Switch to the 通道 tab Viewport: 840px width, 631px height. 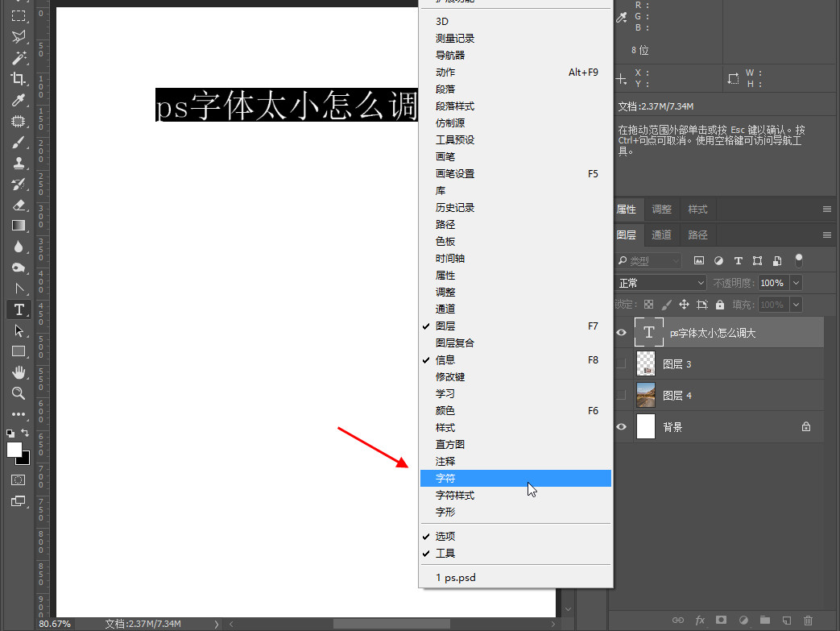click(661, 235)
